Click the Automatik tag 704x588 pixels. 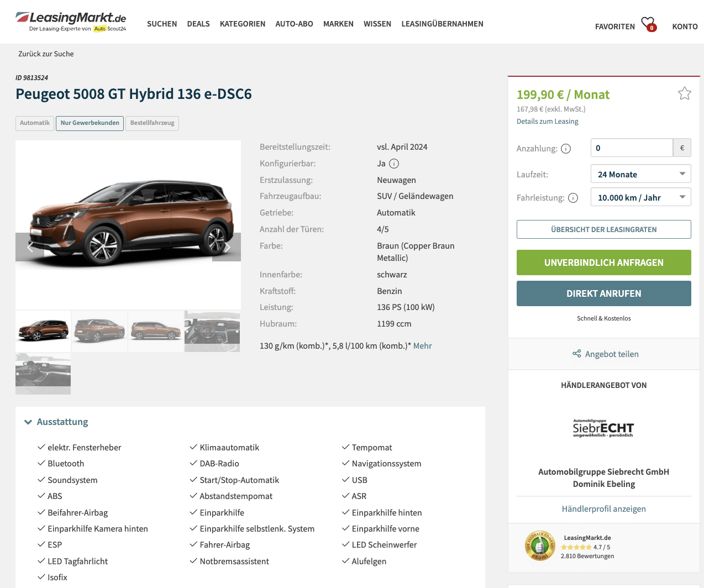pos(35,123)
